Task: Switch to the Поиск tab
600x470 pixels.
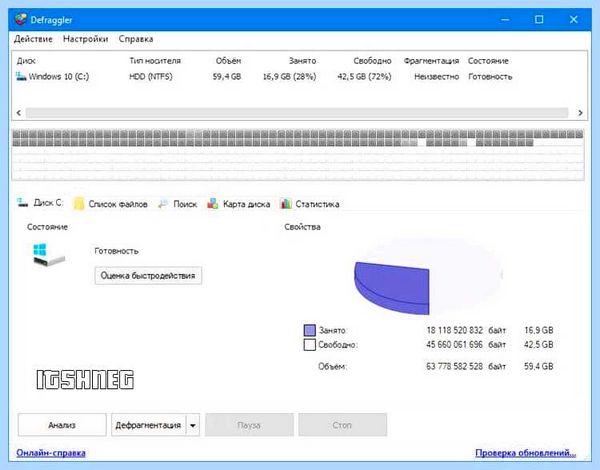Action: coord(178,204)
